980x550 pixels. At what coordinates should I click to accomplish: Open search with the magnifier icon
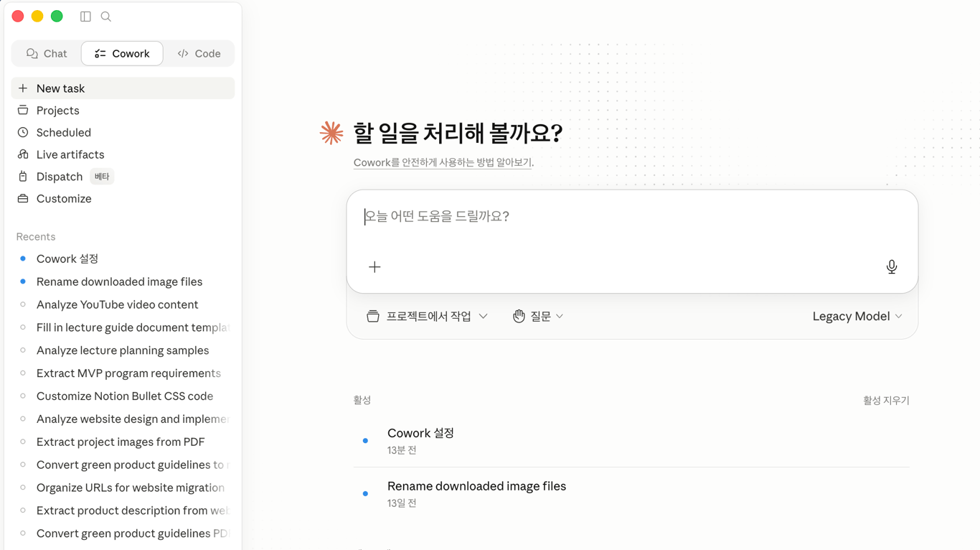[106, 17]
